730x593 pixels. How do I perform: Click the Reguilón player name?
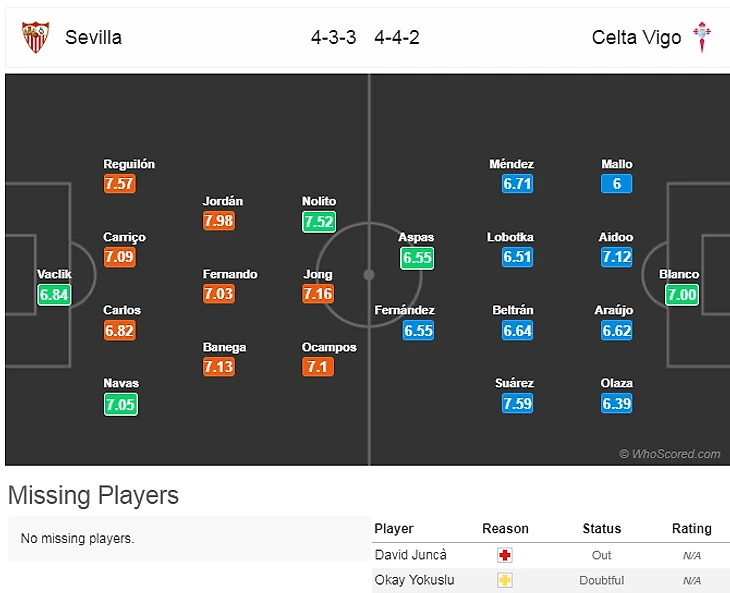coord(129,164)
